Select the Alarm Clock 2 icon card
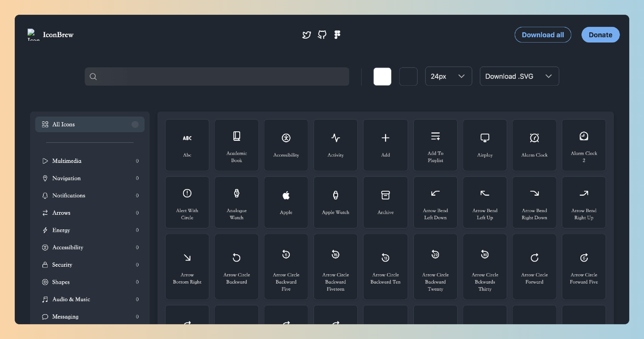 pos(584,145)
